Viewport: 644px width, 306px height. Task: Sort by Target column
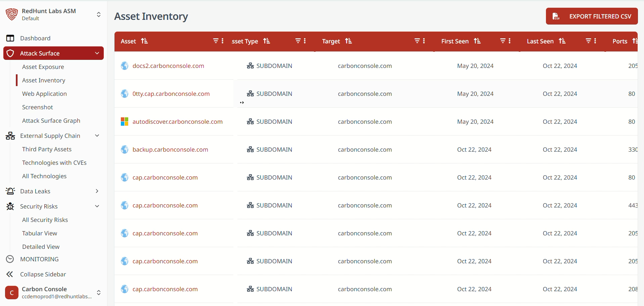(x=349, y=41)
